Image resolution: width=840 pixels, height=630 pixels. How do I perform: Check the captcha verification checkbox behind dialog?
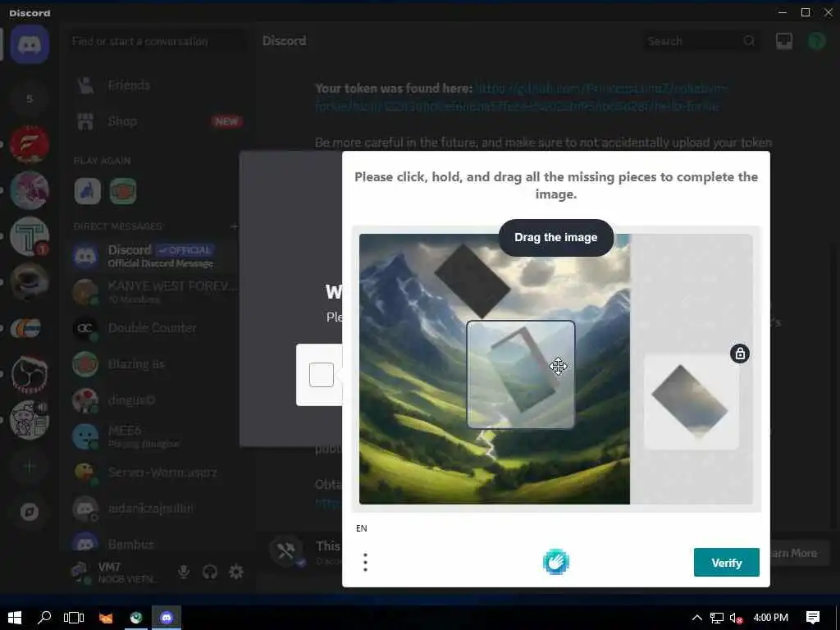[x=322, y=374]
